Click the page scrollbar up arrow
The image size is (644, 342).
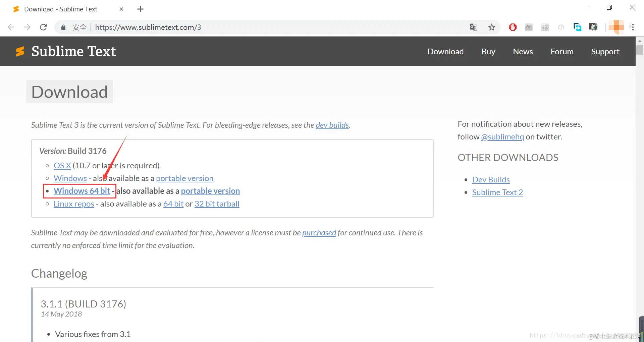point(640,41)
